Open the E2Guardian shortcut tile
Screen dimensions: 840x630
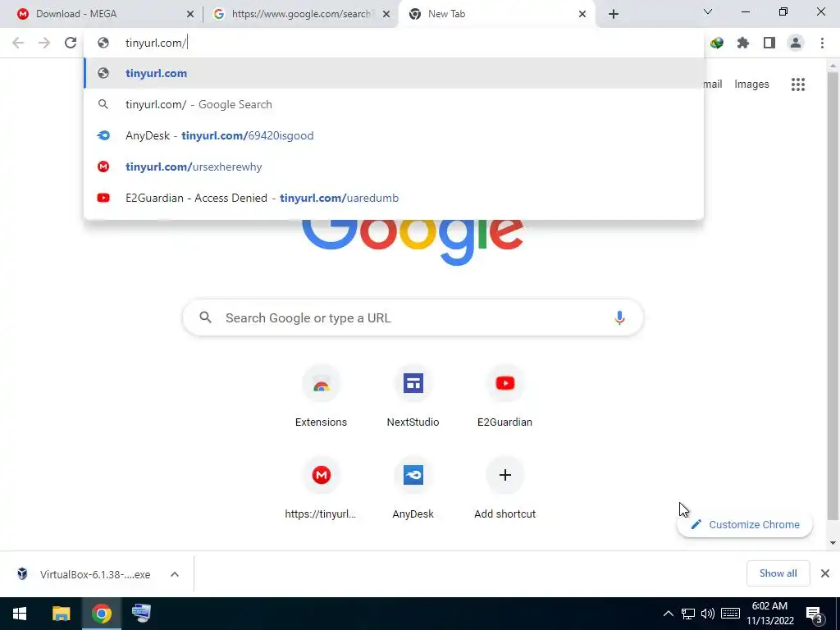click(x=504, y=397)
